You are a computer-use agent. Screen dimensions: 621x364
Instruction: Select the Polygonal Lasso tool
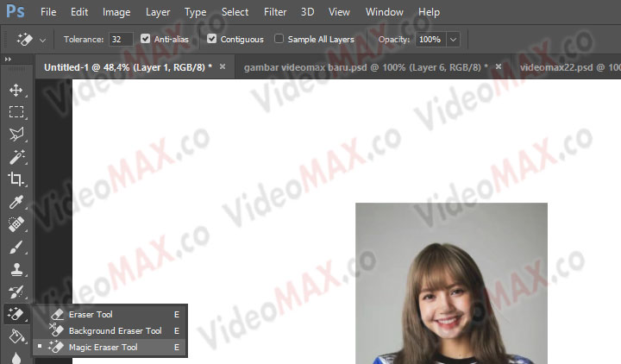click(x=16, y=135)
